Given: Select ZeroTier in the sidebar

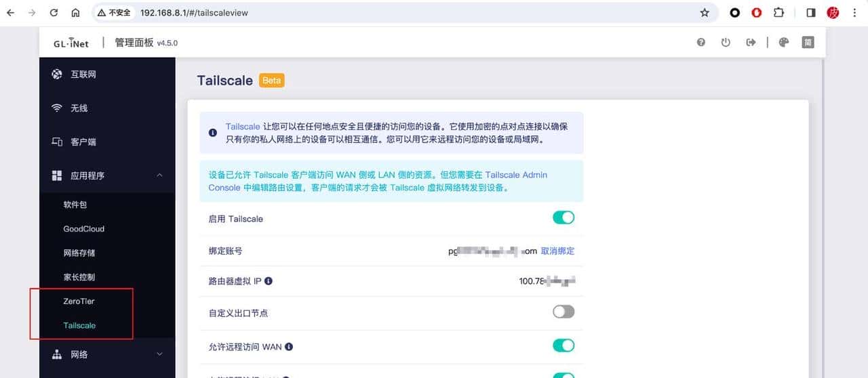Looking at the screenshot, I should coord(79,301).
